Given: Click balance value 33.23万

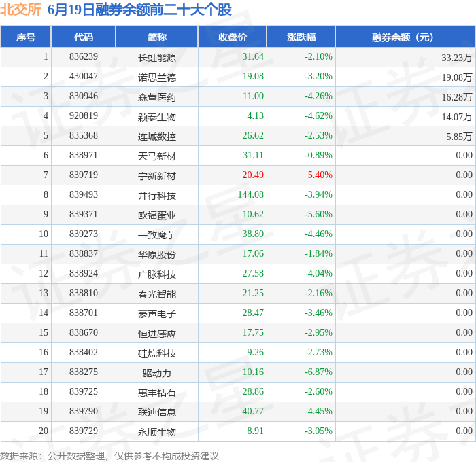Looking at the screenshot, I should 456,58.
